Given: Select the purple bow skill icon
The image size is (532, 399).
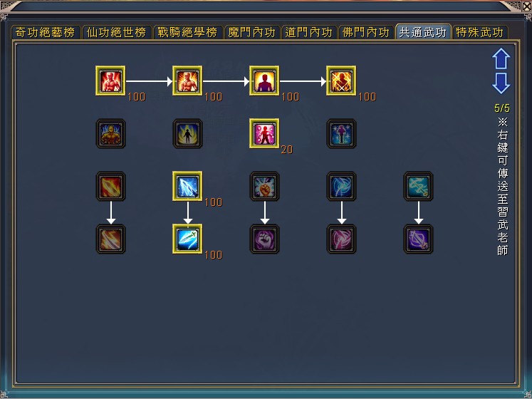Looking at the screenshot, I should pyautogui.click(x=418, y=239).
